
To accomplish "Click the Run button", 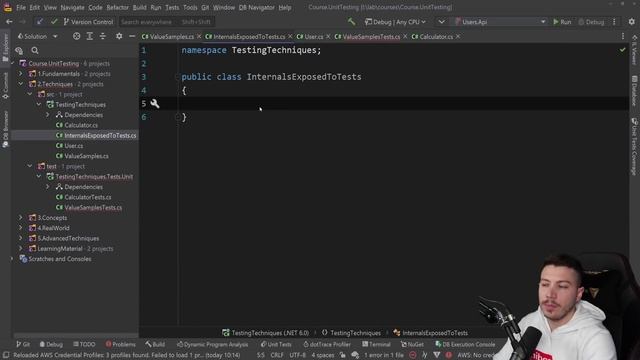I will coord(562,22).
